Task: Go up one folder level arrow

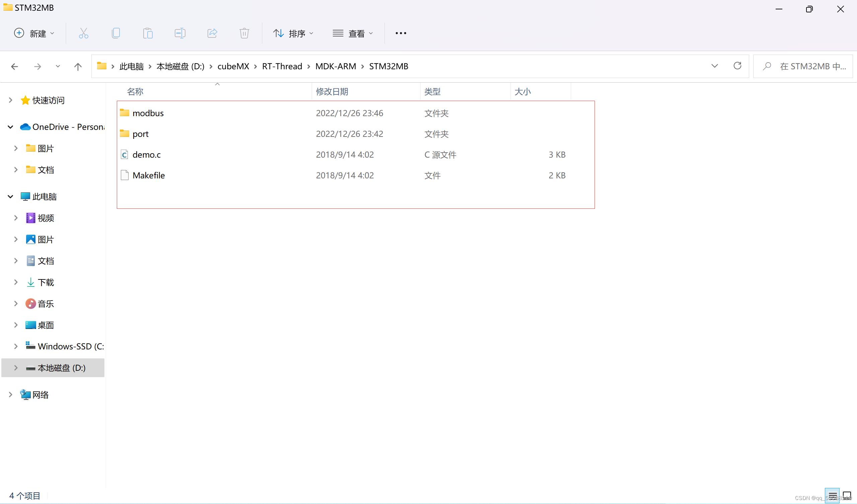Action: tap(78, 67)
